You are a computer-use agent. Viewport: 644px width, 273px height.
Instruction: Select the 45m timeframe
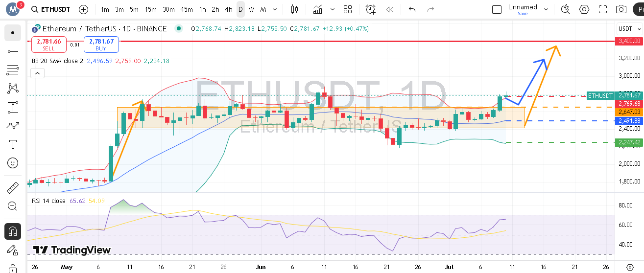coord(186,9)
